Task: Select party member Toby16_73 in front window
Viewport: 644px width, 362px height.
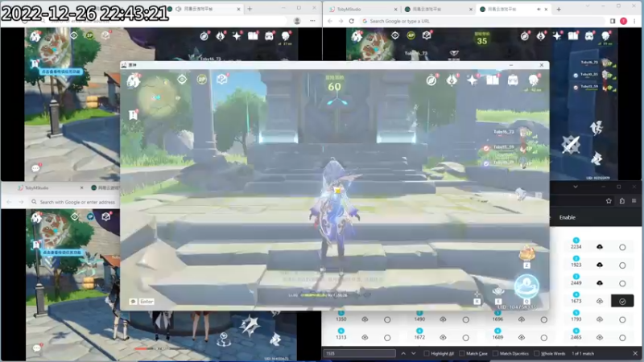Action: point(504,132)
